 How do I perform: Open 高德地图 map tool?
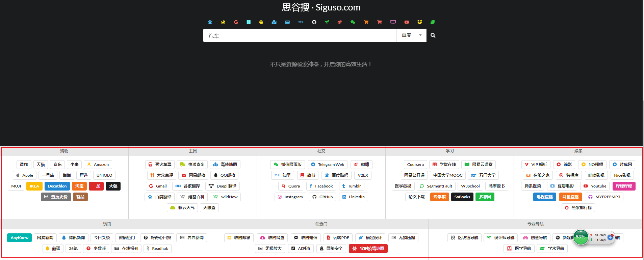[225, 165]
